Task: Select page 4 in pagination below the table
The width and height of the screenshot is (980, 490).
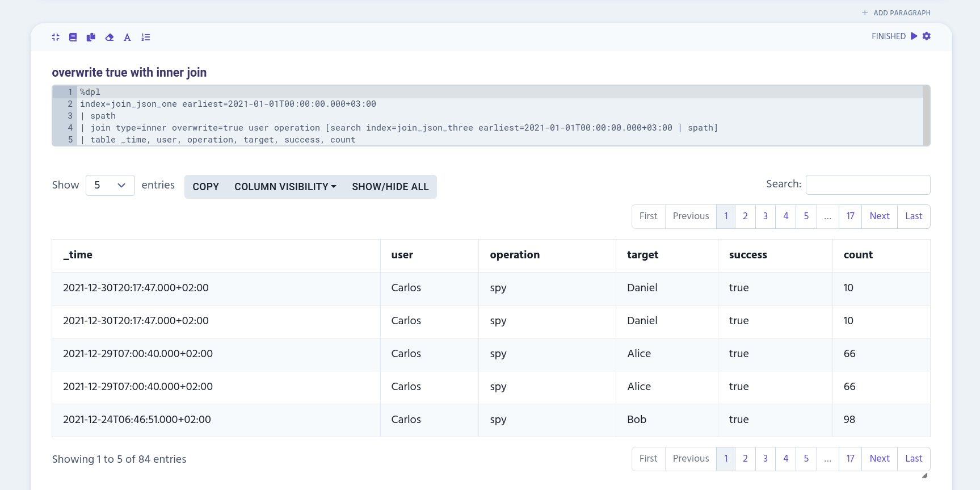Action: point(786,459)
